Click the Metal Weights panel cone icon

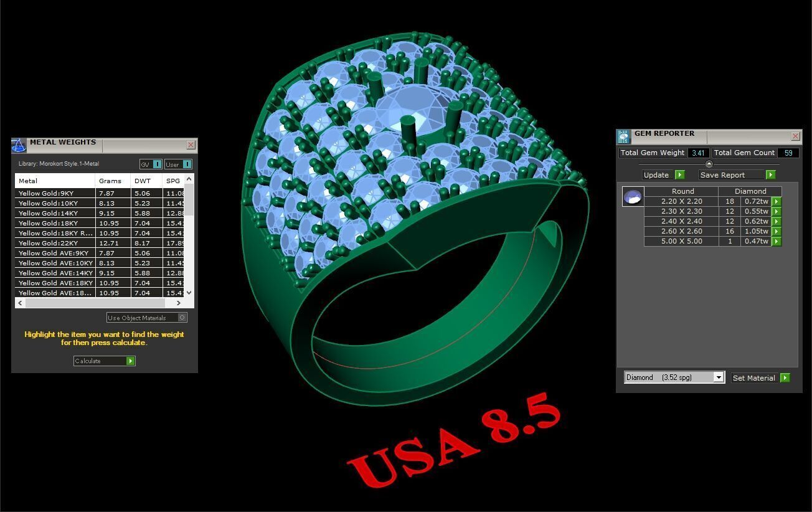[x=19, y=146]
